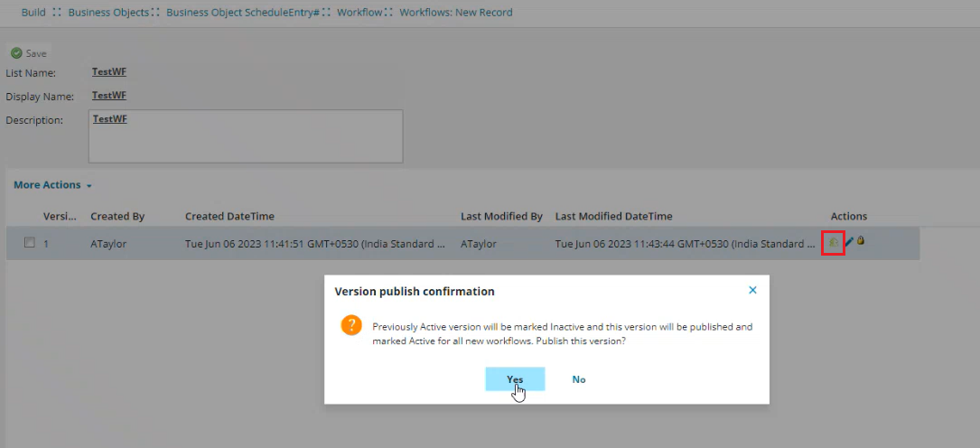Click the lock icon in the Actions column
Image resolution: width=980 pixels, height=448 pixels.
861,240
